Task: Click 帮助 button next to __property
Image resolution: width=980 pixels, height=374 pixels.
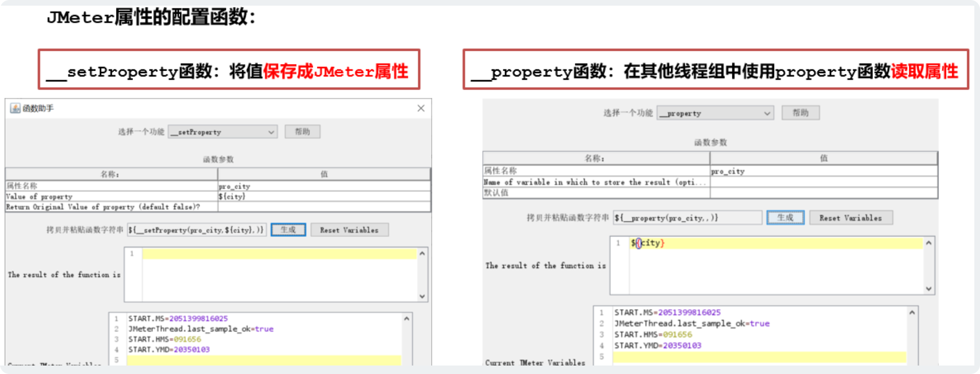Action: point(800,113)
